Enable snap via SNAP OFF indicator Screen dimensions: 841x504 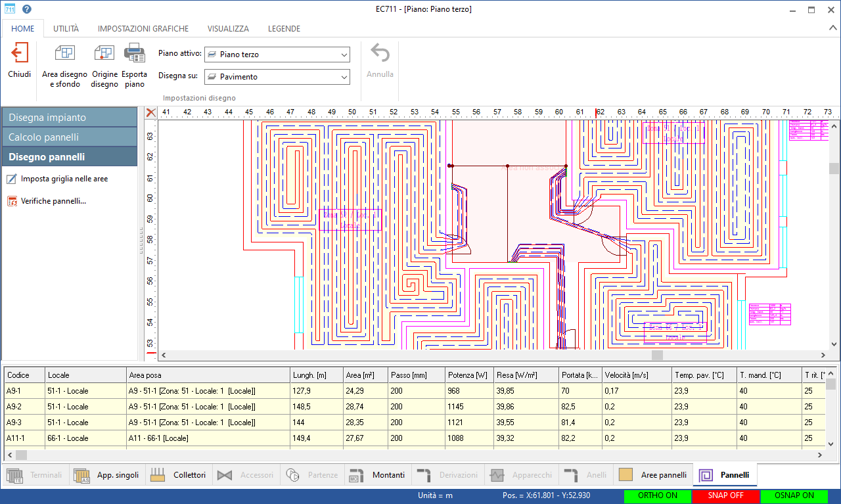click(x=725, y=495)
